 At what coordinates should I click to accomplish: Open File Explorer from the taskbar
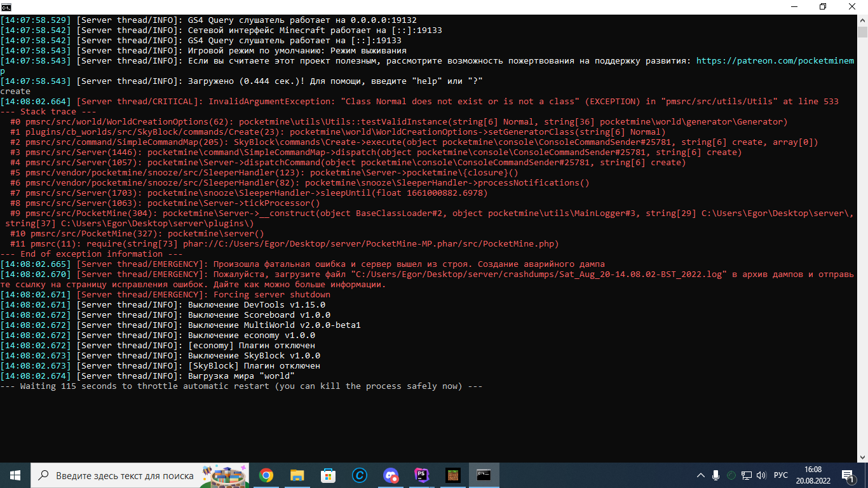pyautogui.click(x=297, y=475)
